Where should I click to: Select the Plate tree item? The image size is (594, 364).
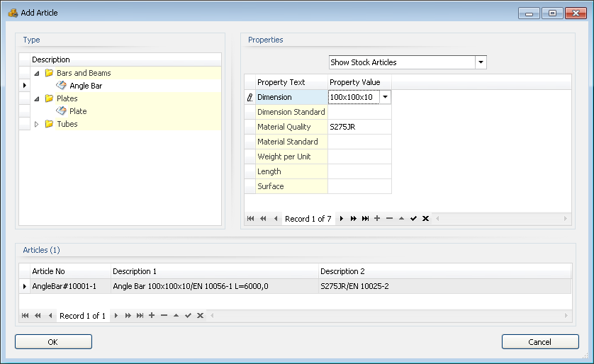[x=78, y=111]
